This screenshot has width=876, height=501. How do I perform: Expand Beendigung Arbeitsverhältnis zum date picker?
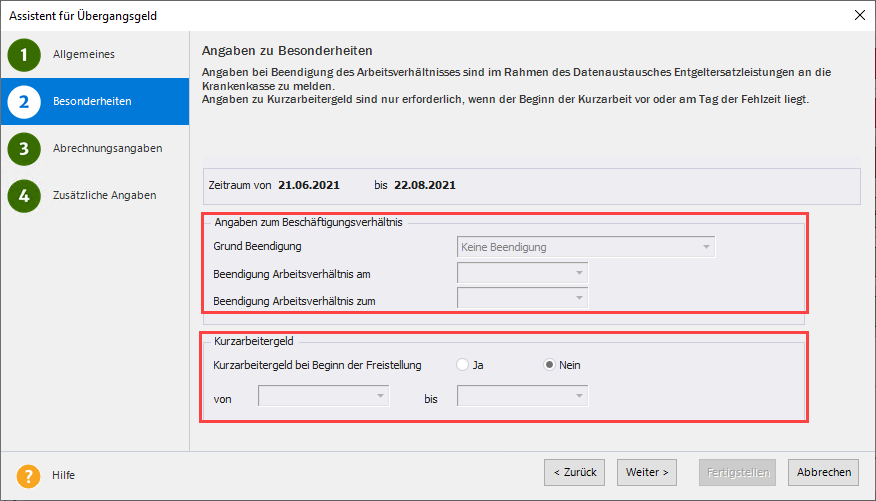[578, 298]
